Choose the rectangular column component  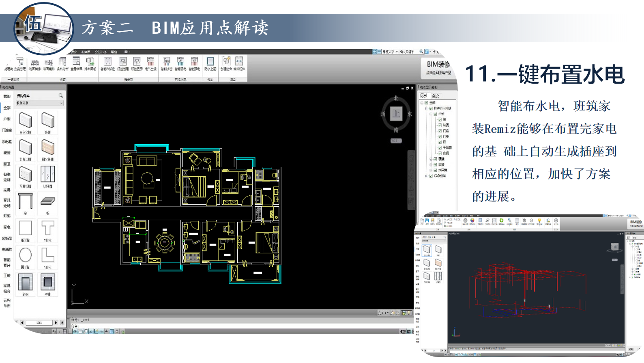26,230
